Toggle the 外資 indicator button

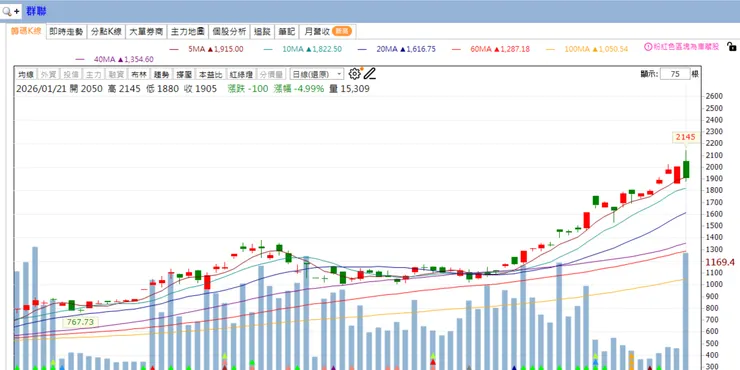pos(48,74)
